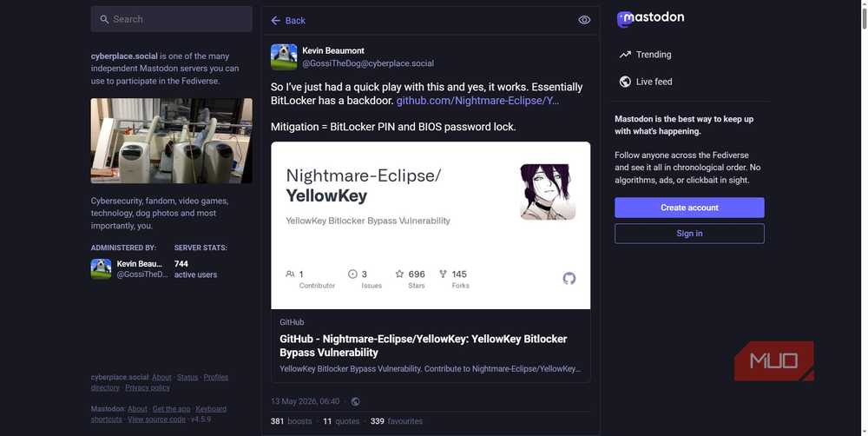Toggle the eye visibility icon in header
The height and width of the screenshot is (436, 868).
click(584, 20)
